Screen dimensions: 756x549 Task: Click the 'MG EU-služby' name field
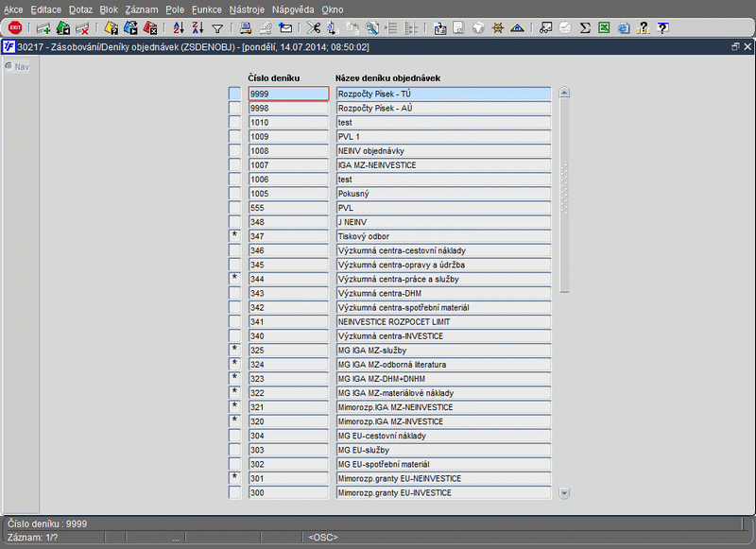(443, 450)
